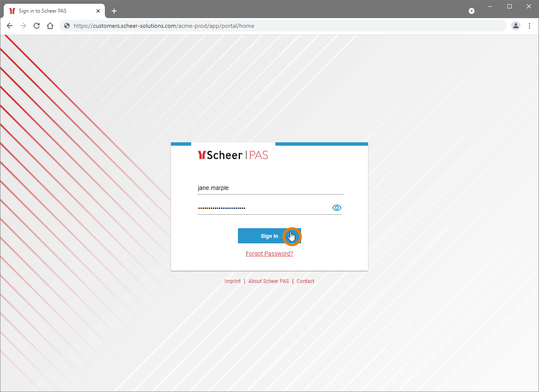Open the About Scheer PAS link

coord(269,281)
